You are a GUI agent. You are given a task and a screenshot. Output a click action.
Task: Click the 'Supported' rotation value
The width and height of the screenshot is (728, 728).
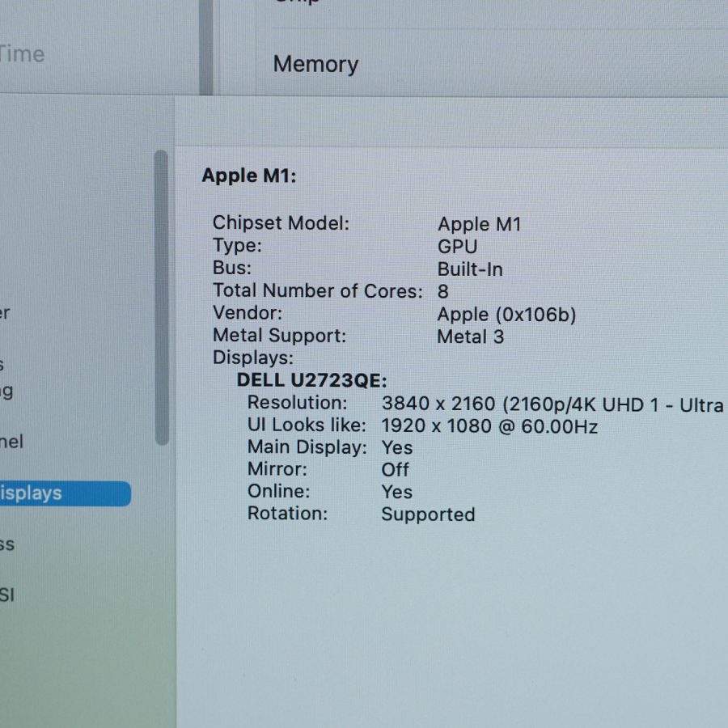(x=428, y=515)
